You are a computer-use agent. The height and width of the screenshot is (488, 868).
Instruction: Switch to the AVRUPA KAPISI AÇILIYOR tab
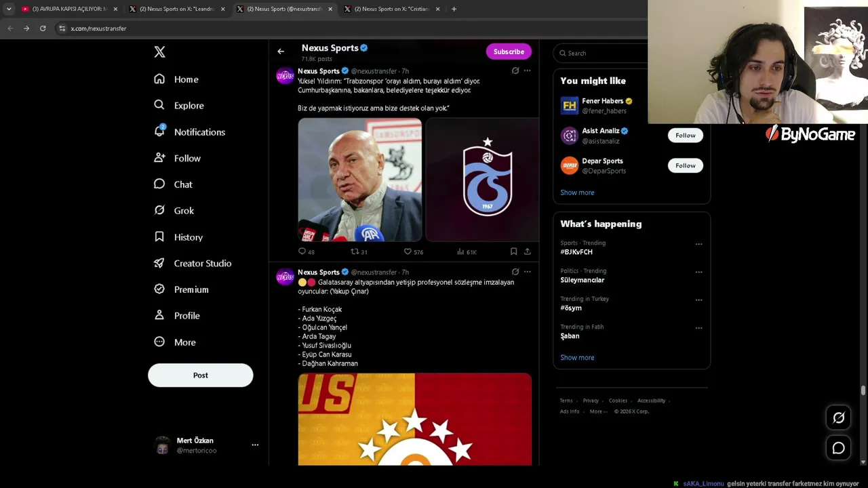pyautogui.click(x=68, y=9)
